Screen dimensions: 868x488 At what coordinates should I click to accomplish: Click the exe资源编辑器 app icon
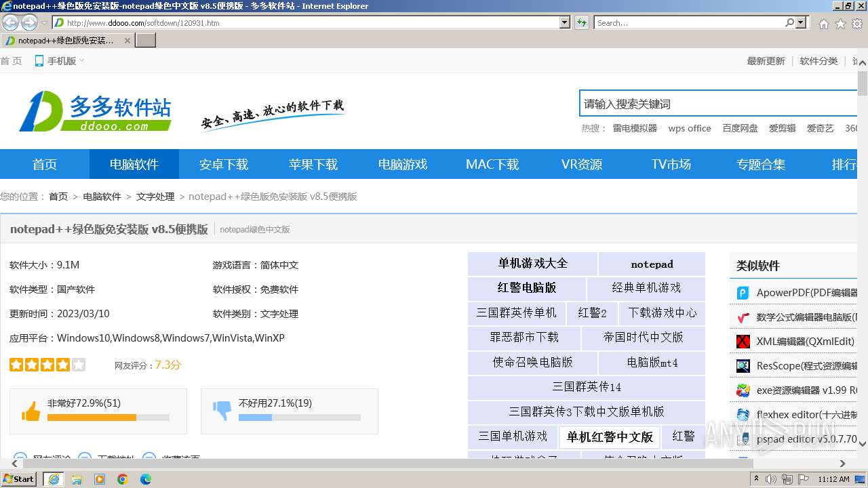tap(743, 390)
